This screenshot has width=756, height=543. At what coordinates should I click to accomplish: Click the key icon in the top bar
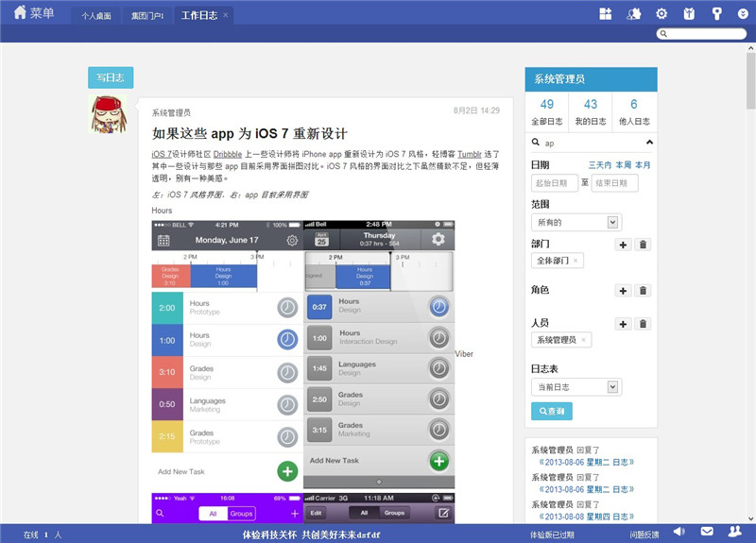tap(717, 14)
